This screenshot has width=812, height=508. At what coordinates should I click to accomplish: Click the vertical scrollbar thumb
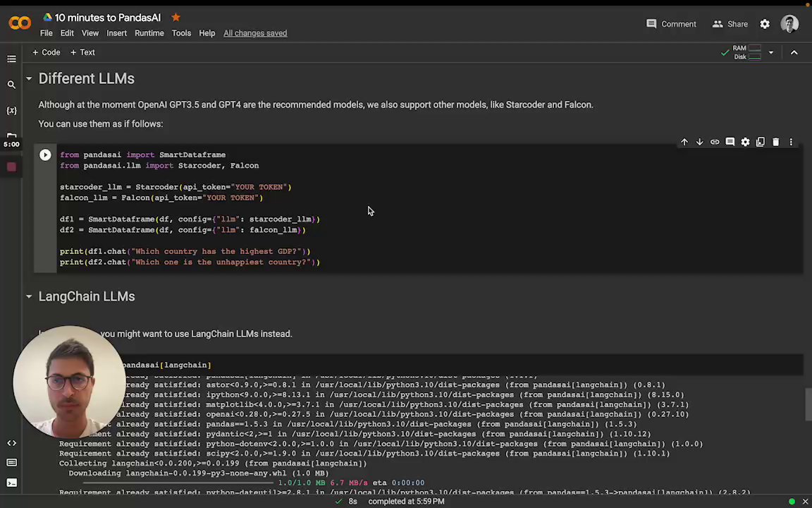[x=808, y=404]
